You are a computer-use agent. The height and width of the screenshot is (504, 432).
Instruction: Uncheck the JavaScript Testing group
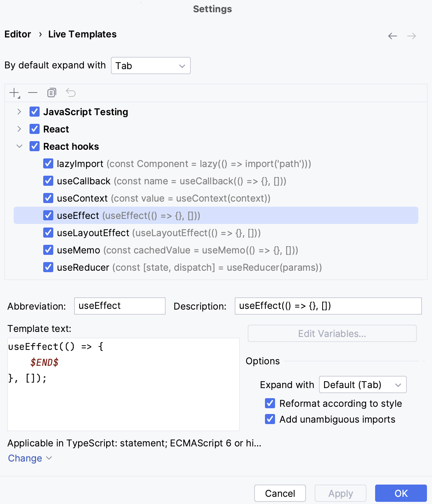coord(34,112)
